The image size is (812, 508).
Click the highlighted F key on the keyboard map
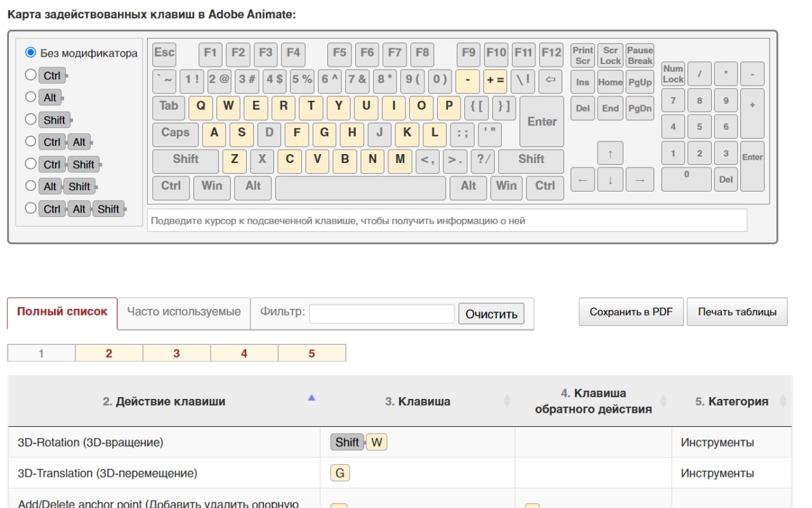297,134
